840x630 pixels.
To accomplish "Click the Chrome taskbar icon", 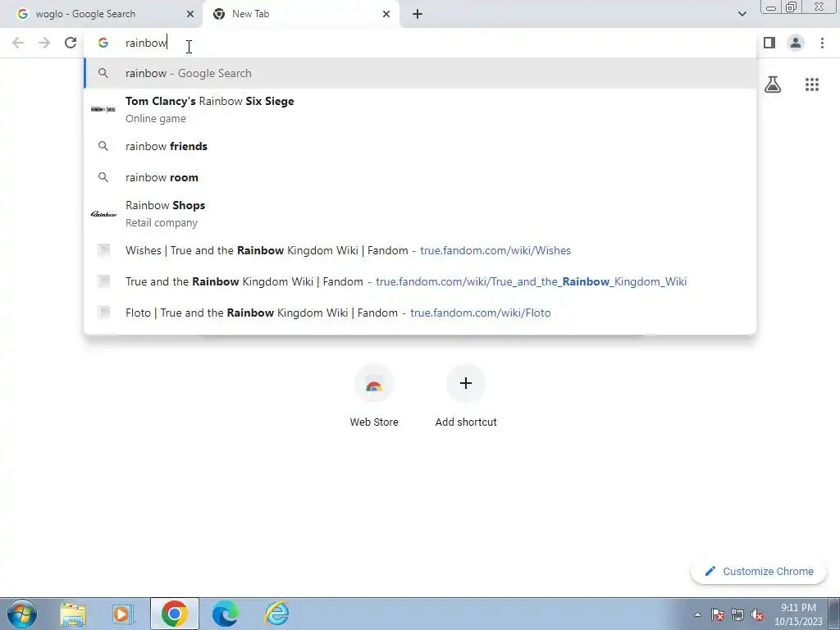I will coord(174,614).
